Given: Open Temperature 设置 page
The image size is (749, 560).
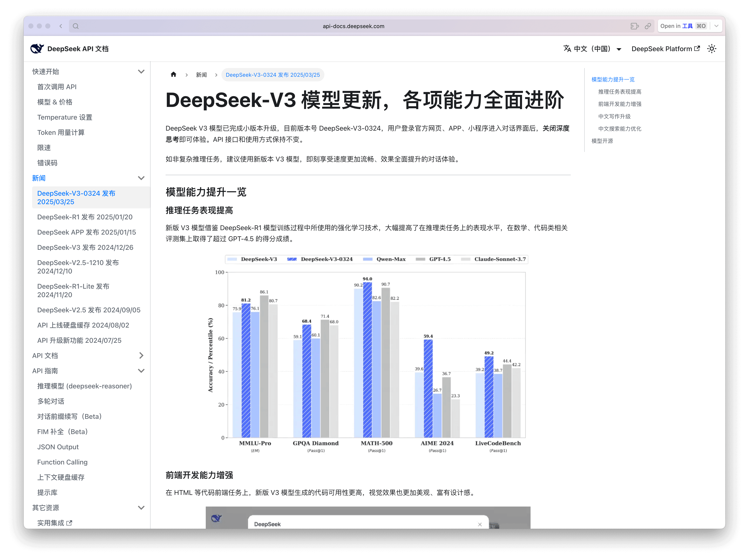Looking at the screenshot, I should tap(64, 117).
